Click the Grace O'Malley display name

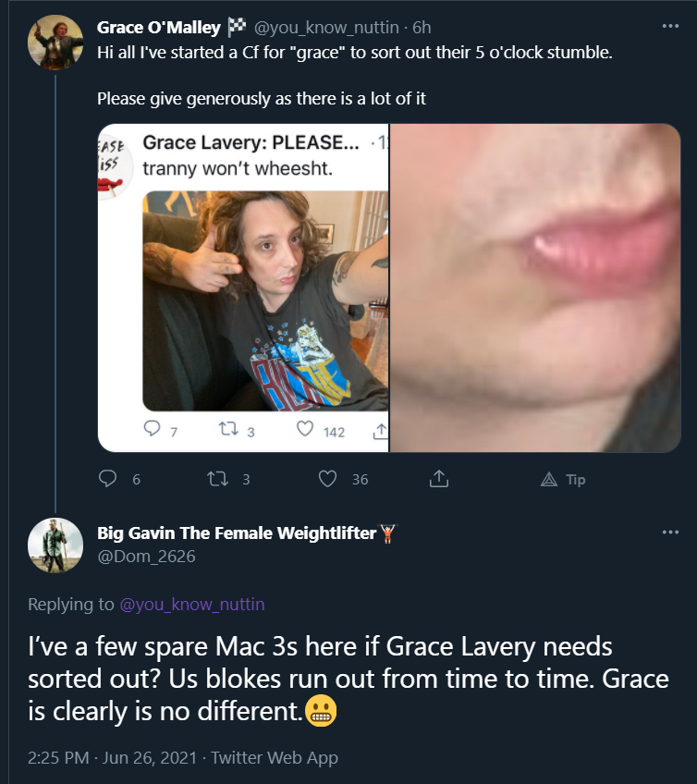coord(158,28)
